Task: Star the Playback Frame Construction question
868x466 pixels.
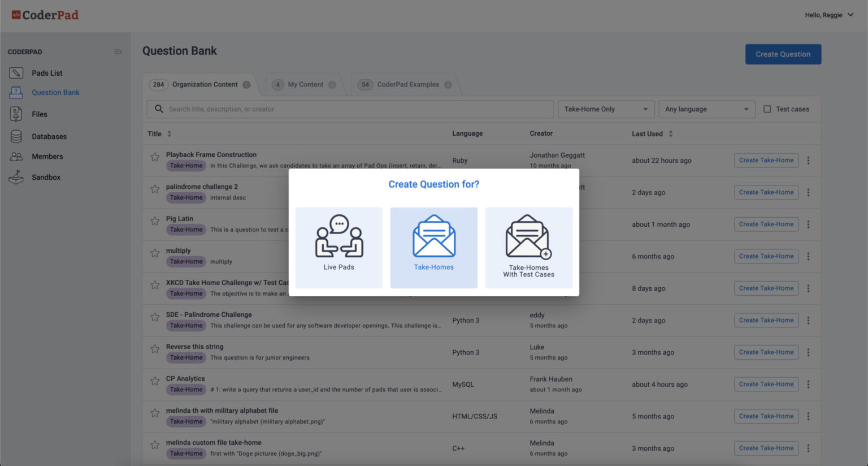Action: click(x=155, y=157)
